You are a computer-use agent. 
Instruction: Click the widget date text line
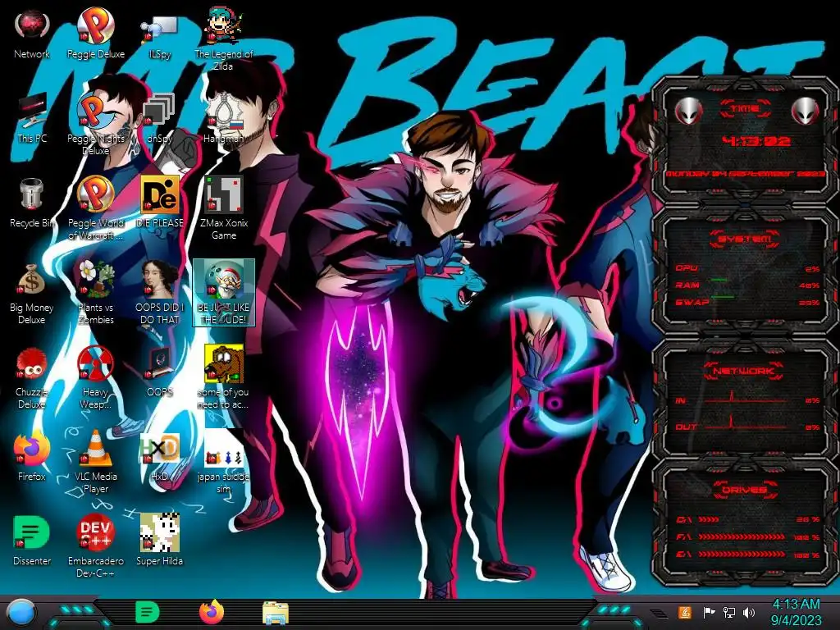(x=745, y=174)
